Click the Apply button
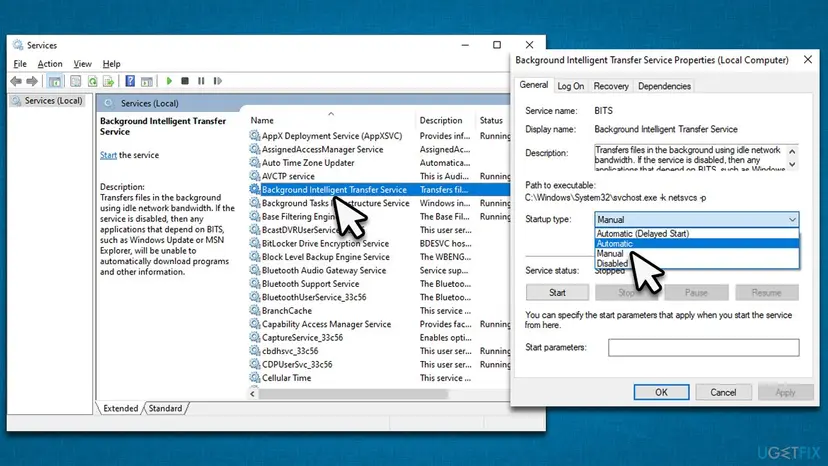Viewport: 828px width, 466px height. pyautogui.click(x=785, y=392)
